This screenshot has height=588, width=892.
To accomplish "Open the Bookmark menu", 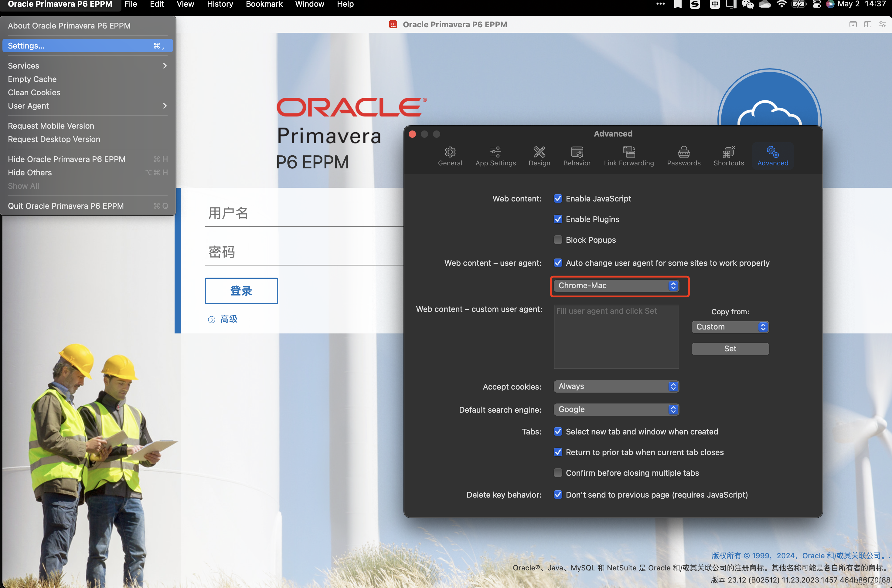I will tap(264, 4).
